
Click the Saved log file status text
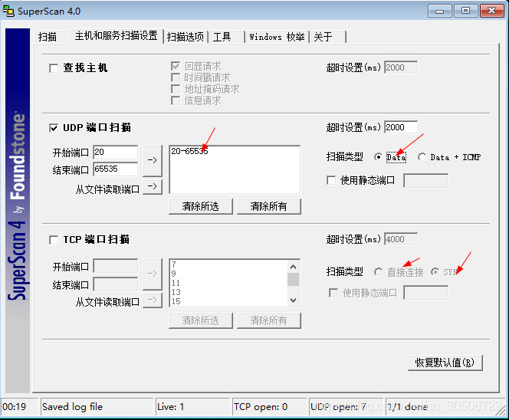coord(72,407)
